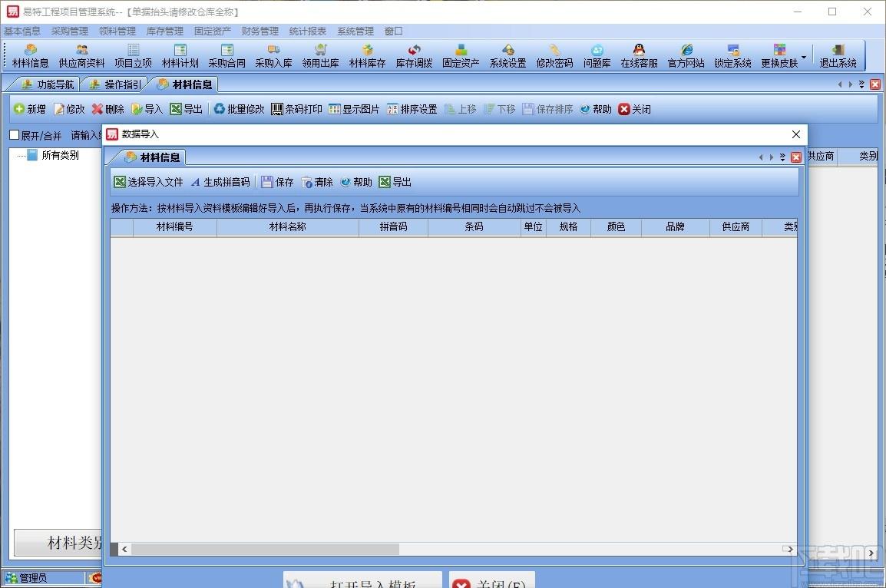Open the 库存管理 menu
Screen dimensions: 886x588
coord(165,31)
